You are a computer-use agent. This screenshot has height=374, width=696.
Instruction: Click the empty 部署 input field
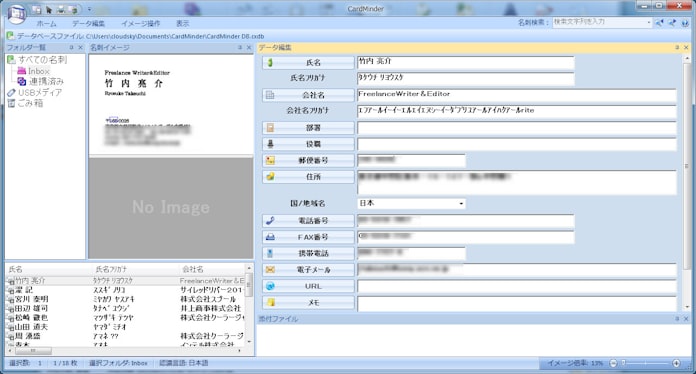tap(517, 128)
